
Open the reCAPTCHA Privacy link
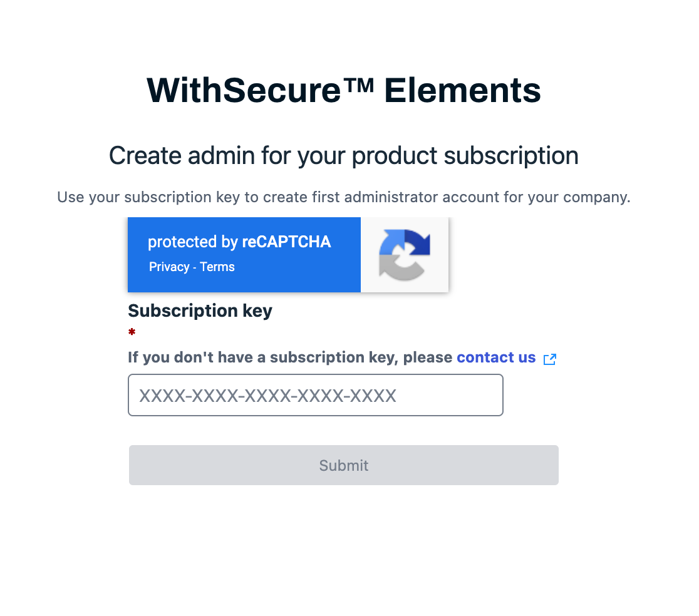click(x=169, y=267)
